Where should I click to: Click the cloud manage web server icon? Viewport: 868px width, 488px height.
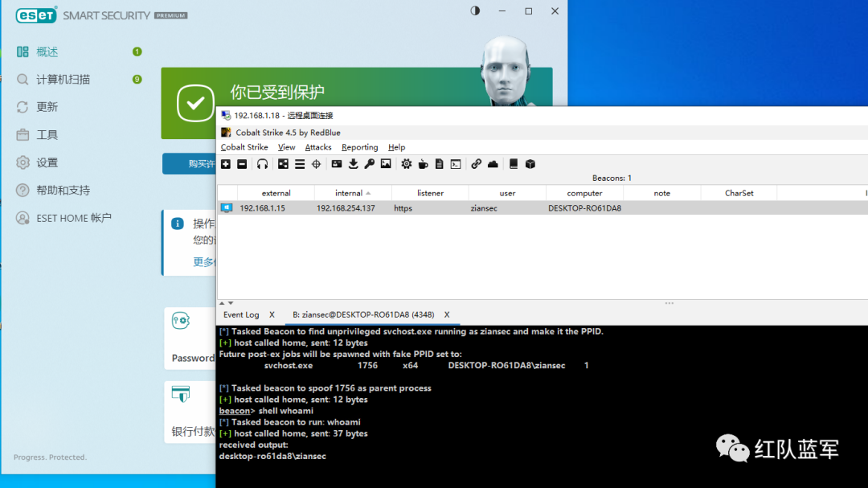(493, 164)
